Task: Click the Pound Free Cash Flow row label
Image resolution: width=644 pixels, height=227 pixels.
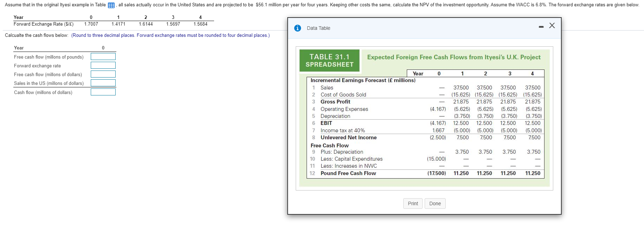Action: (x=348, y=173)
